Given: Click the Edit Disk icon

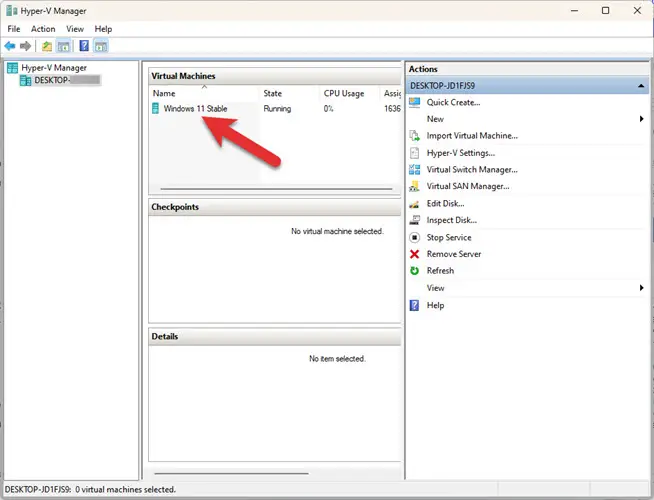Looking at the screenshot, I should pyautogui.click(x=415, y=204).
